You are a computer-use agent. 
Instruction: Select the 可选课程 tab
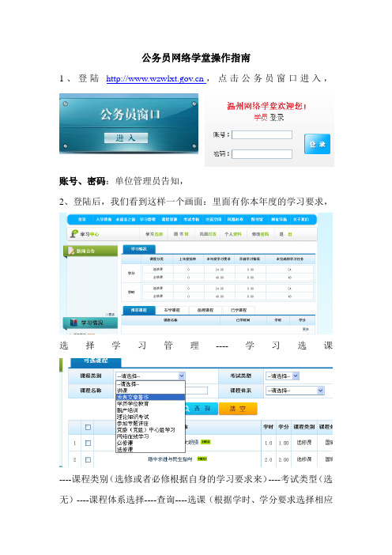pos(96,361)
